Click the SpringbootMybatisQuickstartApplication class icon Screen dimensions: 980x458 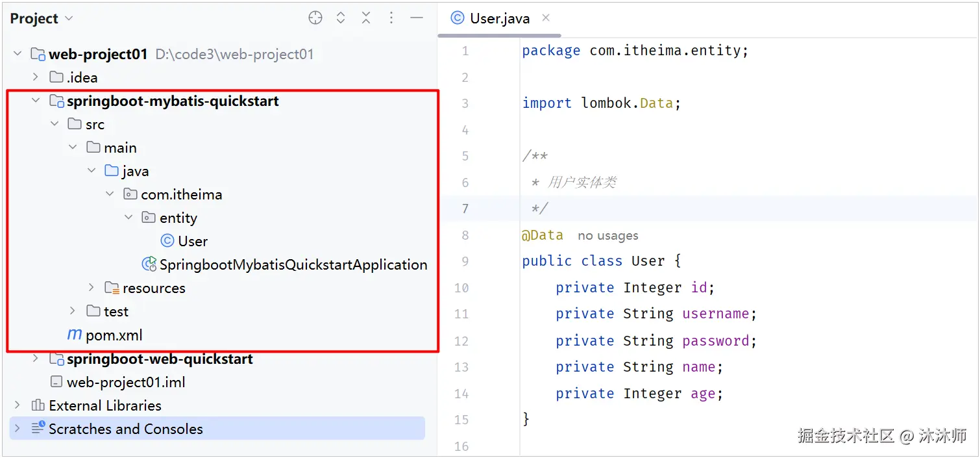(x=149, y=264)
